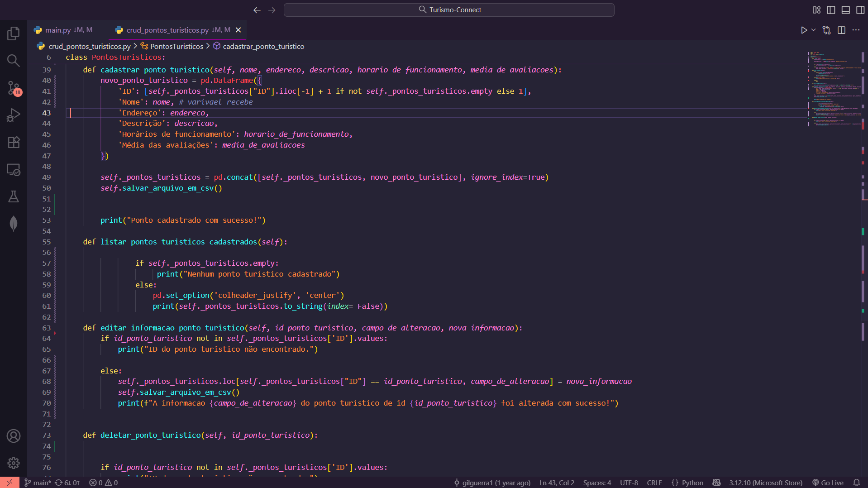The height and width of the screenshot is (488, 868).
Task: Open the Testing flask icon view
Action: [x=14, y=196]
